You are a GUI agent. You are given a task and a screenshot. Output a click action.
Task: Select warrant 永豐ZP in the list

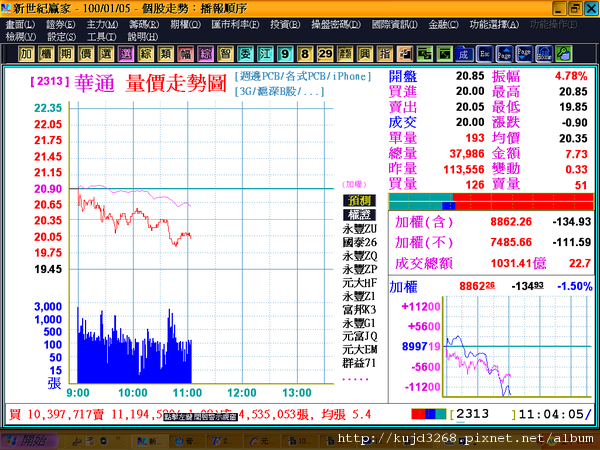click(359, 269)
